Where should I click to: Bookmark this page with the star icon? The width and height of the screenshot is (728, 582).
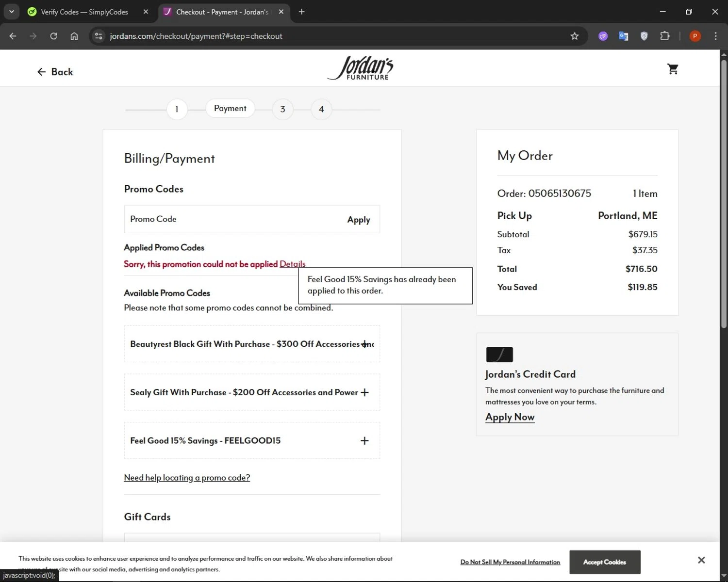(x=575, y=36)
